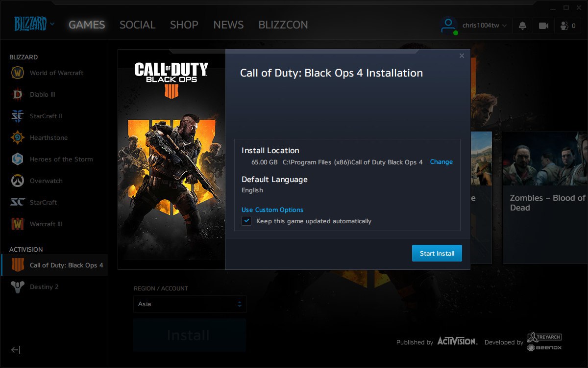Close the installation dialog
Viewport: 588px width, 368px height.
point(462,56)
